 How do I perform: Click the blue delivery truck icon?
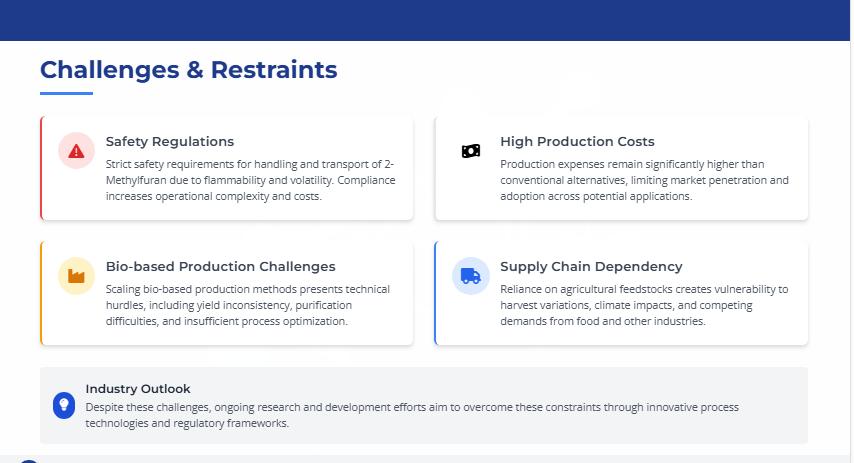(x=471, y=276)
